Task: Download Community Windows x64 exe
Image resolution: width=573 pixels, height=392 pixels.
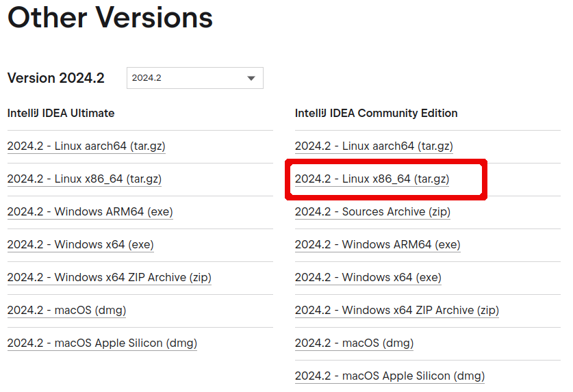Action: point(368,278)
